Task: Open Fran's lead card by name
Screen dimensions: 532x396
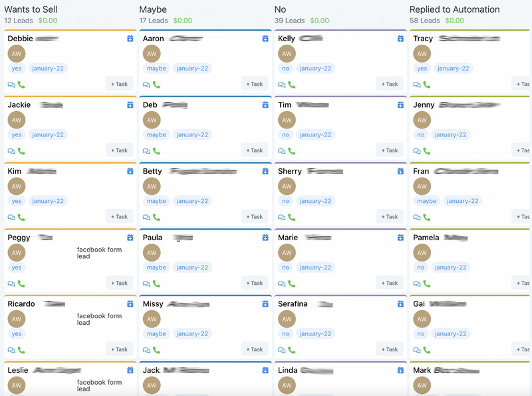Action: 421,171
